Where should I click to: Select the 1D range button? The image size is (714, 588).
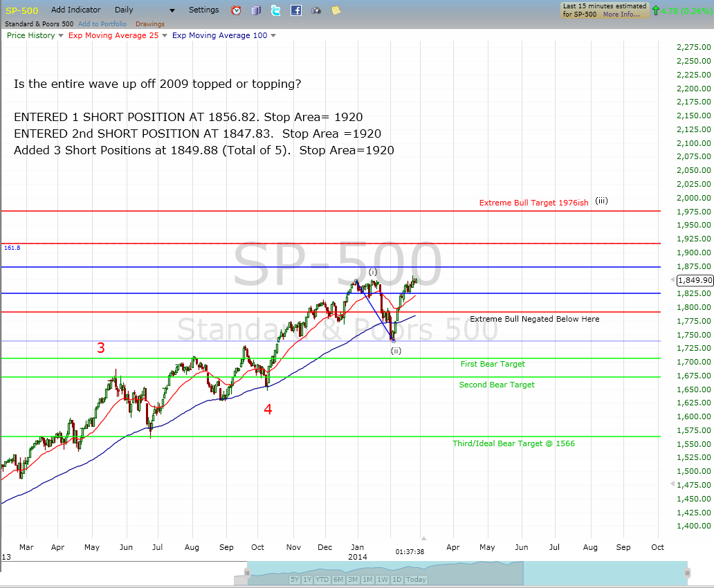tap(396, 579)
